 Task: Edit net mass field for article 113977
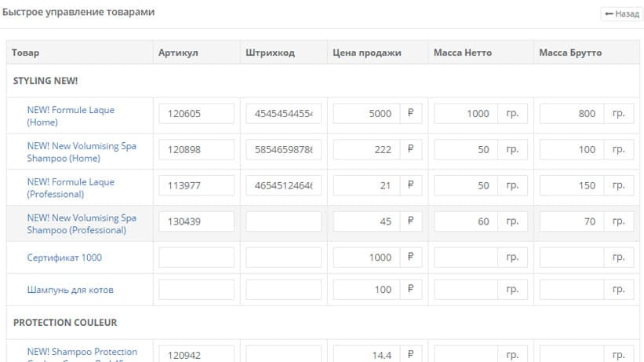466,185
